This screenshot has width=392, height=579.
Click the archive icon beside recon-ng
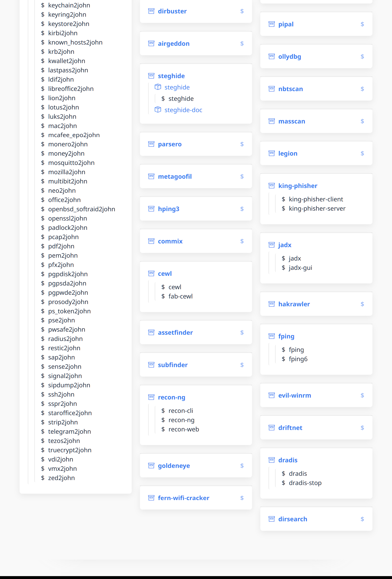pyautogui.click(x=151, y=397)
